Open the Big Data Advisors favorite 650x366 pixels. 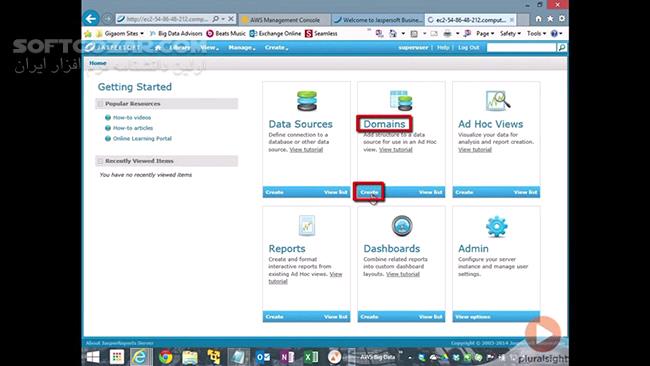pos(176,34)
